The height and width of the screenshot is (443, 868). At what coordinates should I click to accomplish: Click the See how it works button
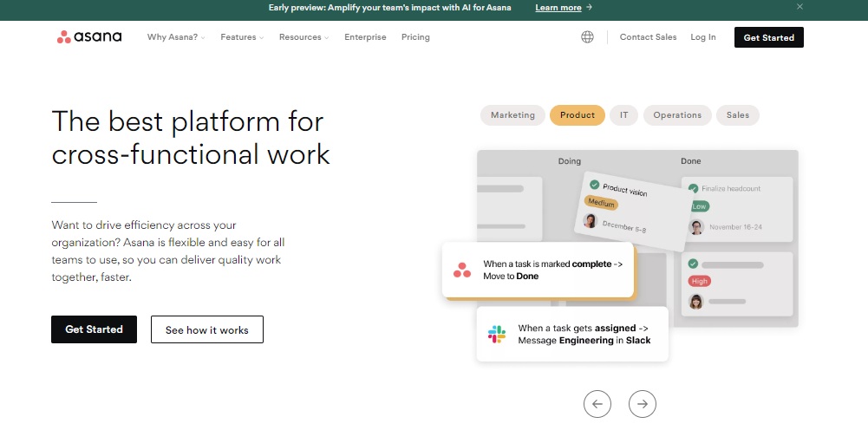206,329
